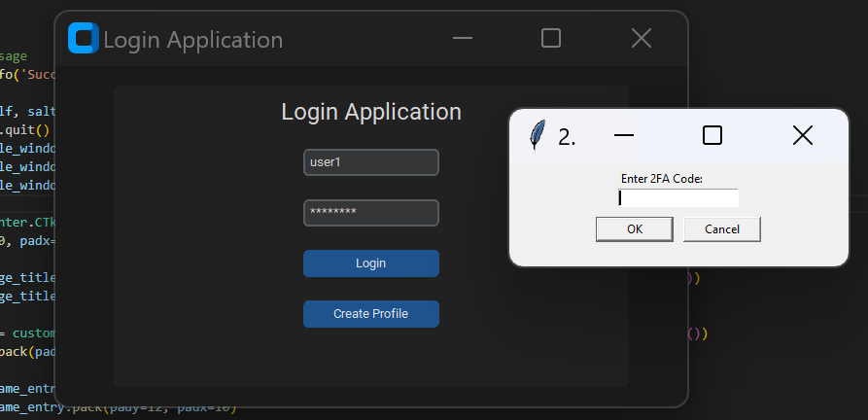Minimize the Login Application window
The width and height of the screenshot is (868, 420).
463,38
